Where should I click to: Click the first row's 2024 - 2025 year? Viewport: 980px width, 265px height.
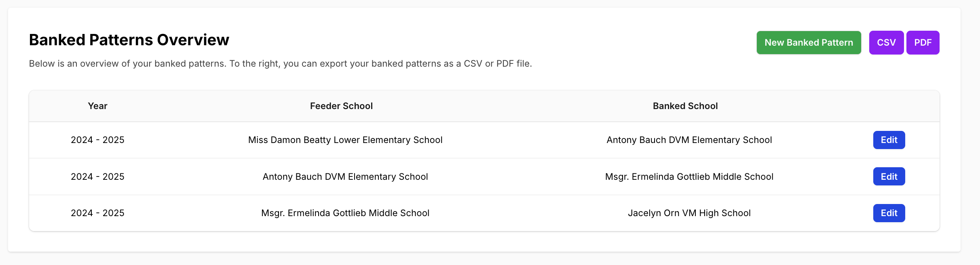[97, 140]
